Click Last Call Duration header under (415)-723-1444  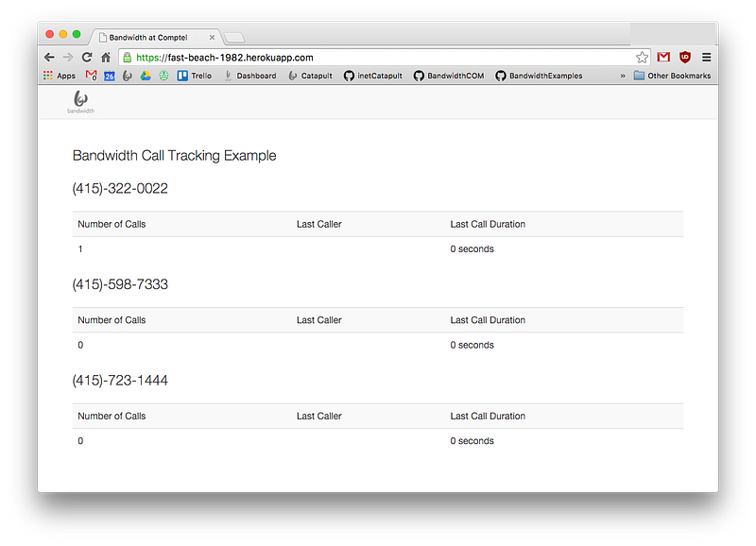(488, 416)
